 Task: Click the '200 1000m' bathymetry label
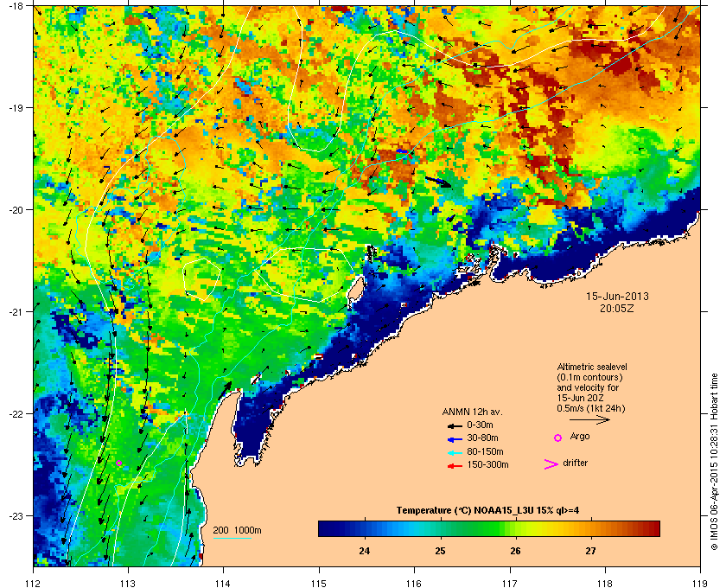click(x=238, y=531)
